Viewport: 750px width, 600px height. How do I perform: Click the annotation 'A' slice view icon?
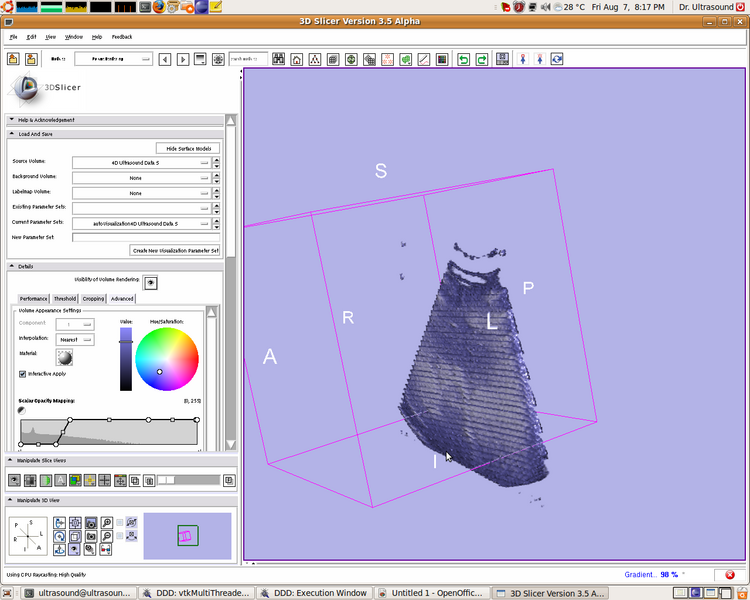click(60, 480)
